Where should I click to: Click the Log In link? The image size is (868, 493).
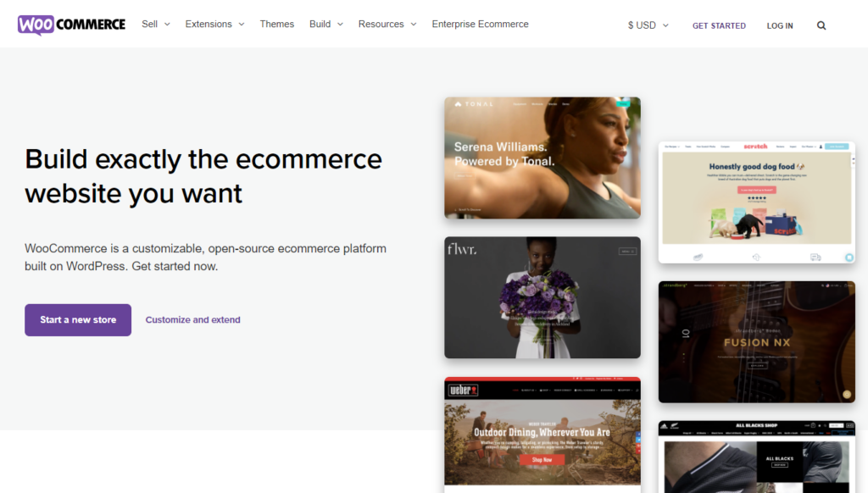(x=780, y=25)
